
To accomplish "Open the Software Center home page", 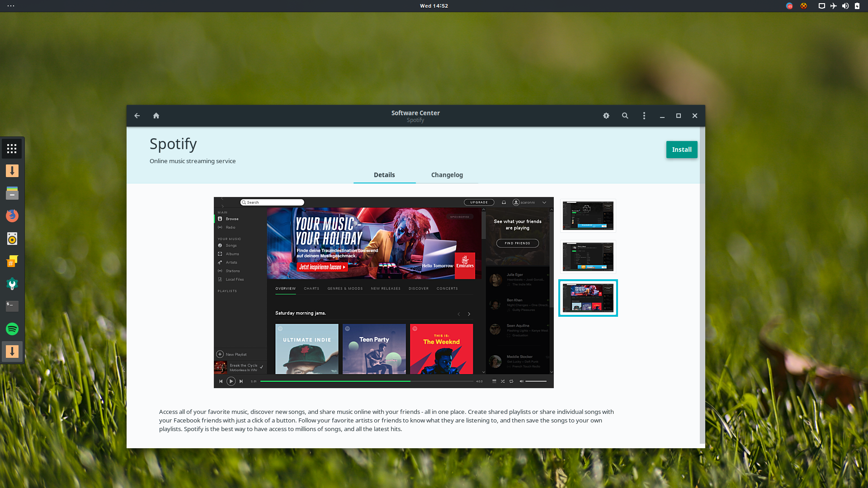I will 156,116.
